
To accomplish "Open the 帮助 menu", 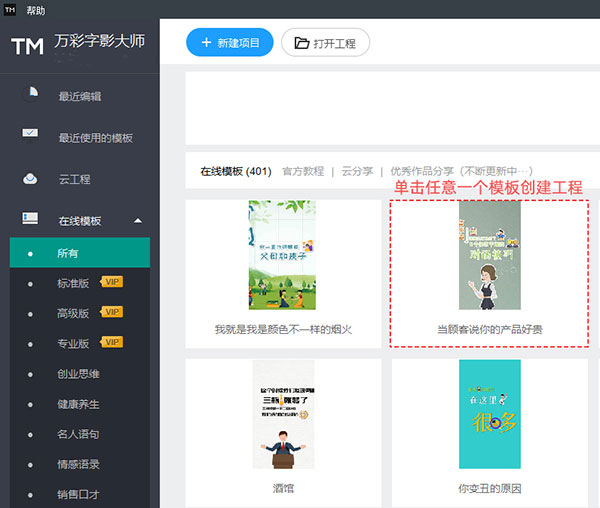I will click(x=36, y=10).
